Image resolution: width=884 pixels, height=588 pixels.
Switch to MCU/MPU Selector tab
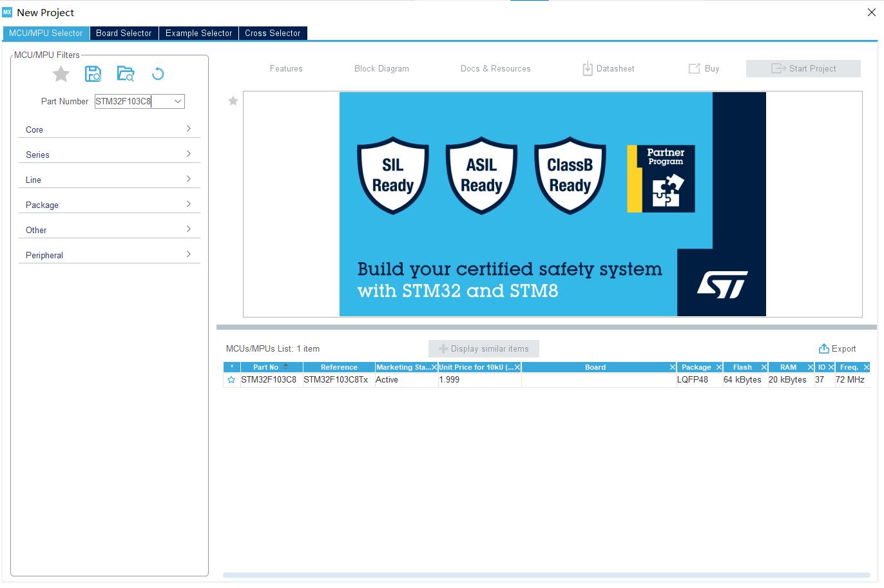(x=46, y=33)
